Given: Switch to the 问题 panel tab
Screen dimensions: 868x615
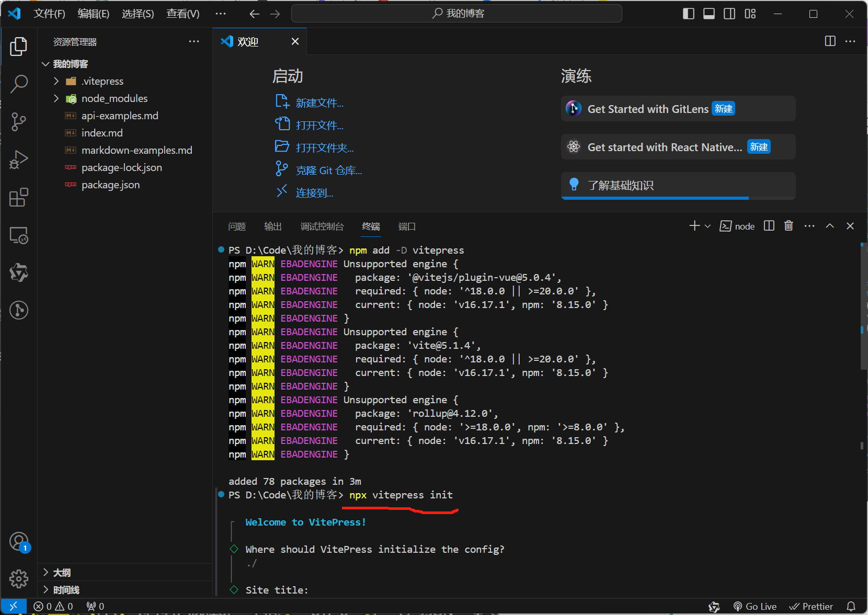Looking at the screenshot, I should (237, 226).
